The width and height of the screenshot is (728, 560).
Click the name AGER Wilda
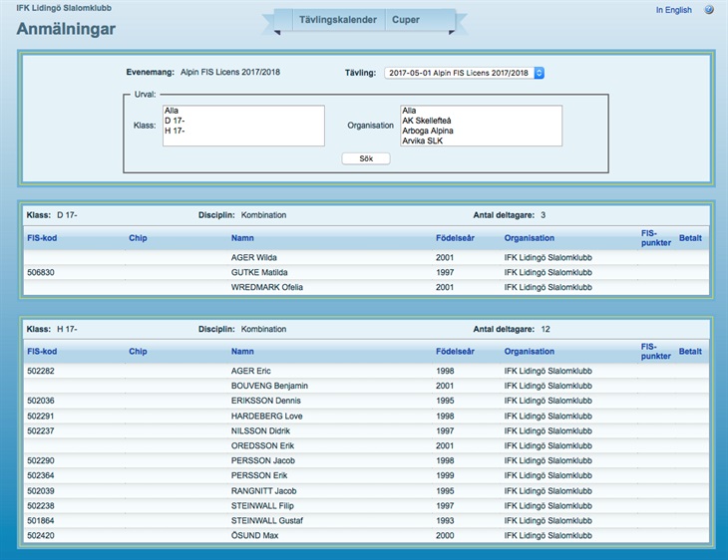pos(254,257)
